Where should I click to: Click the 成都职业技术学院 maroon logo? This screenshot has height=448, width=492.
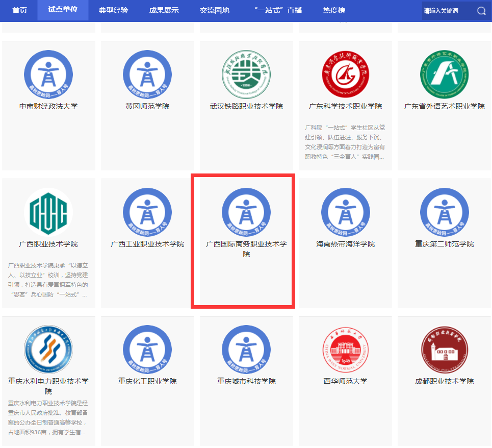pyautogui.click(x=444, y=350)
